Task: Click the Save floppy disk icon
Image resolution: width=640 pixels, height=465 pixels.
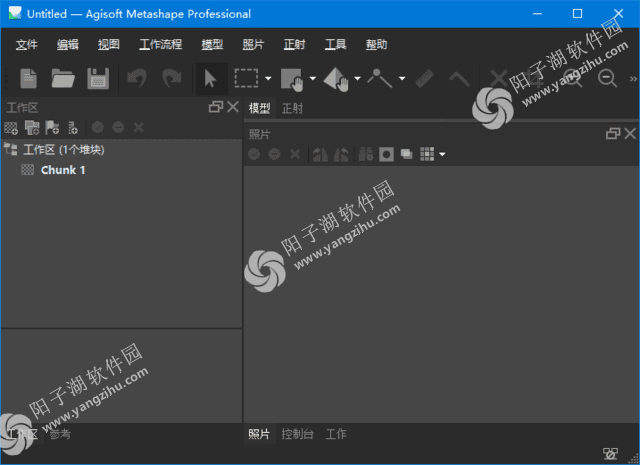Action: (98, 78)
